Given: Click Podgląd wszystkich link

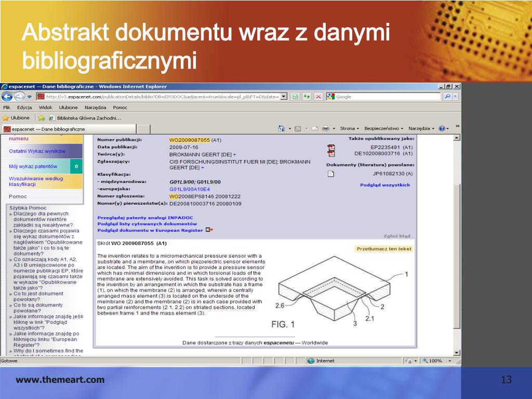Looking at the screenshot, I should click(385, 185).
